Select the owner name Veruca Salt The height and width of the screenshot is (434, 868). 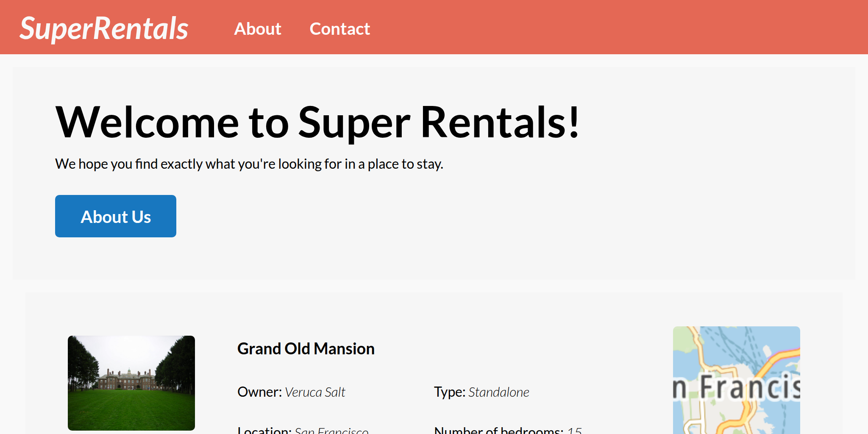coord(315,392)
